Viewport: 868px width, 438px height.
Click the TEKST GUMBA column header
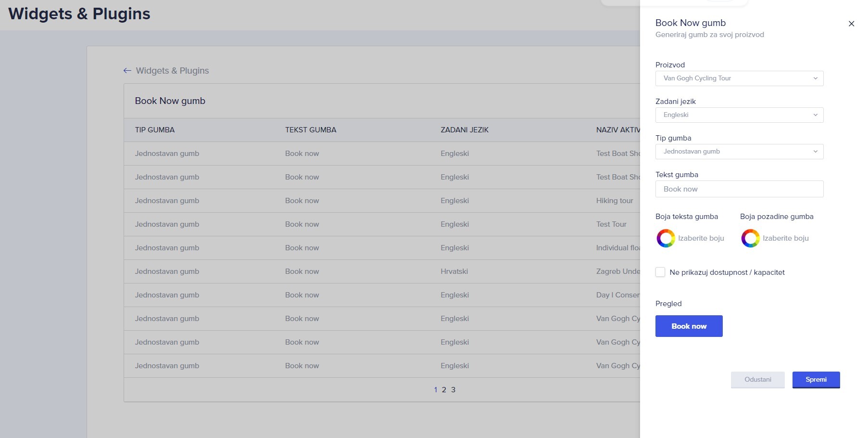[311, 130]
